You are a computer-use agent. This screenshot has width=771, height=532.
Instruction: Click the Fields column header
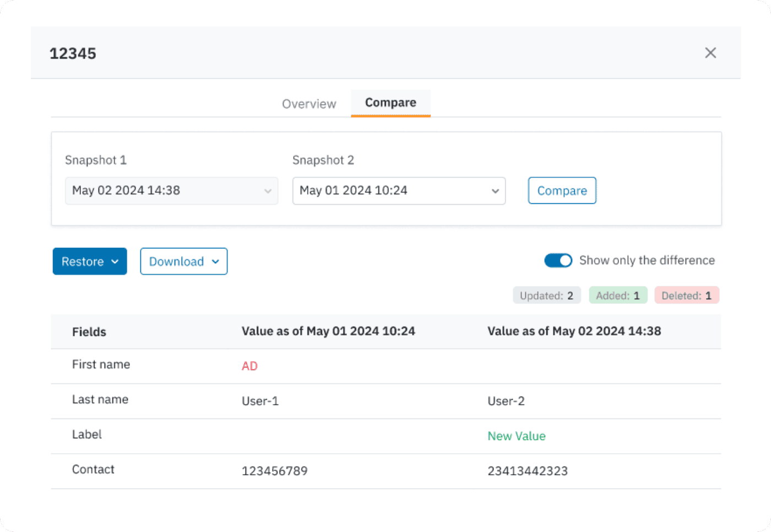click(89, 332)
